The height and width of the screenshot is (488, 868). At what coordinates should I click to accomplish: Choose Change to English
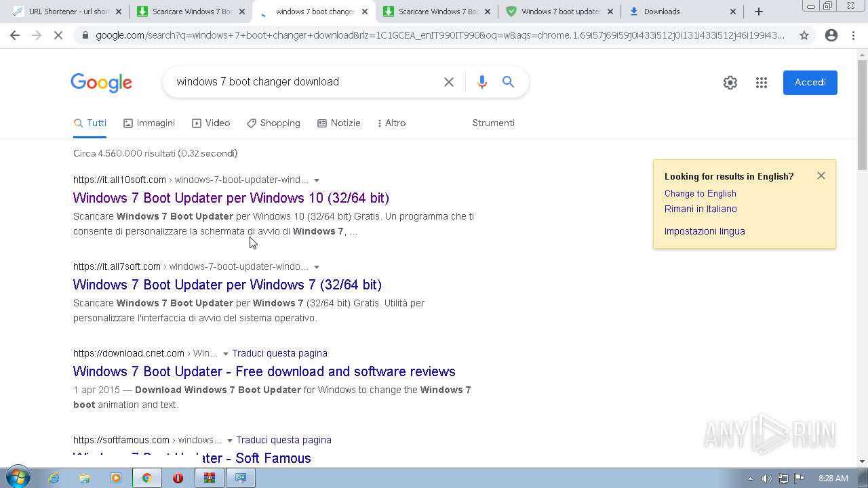[701, 193]
